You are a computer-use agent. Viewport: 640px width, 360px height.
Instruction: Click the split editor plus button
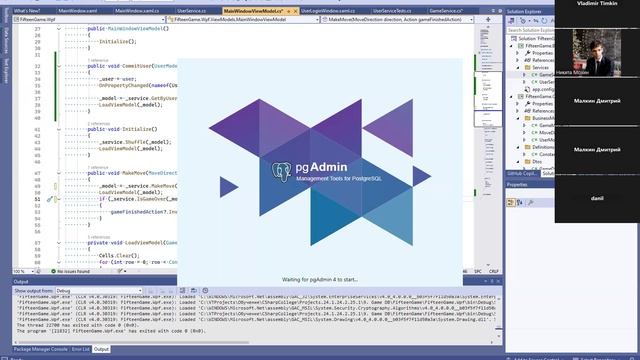[488, 19]
